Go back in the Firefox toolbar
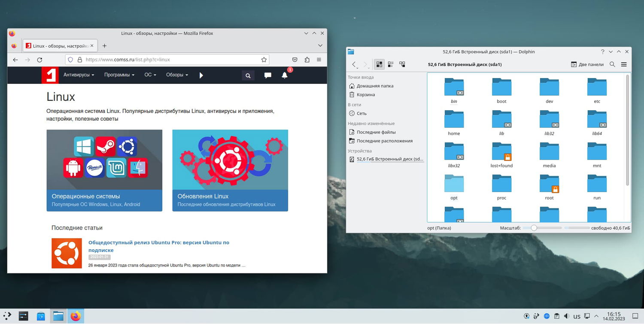Viewport: 644px width, 324px height. pos(15,60)
